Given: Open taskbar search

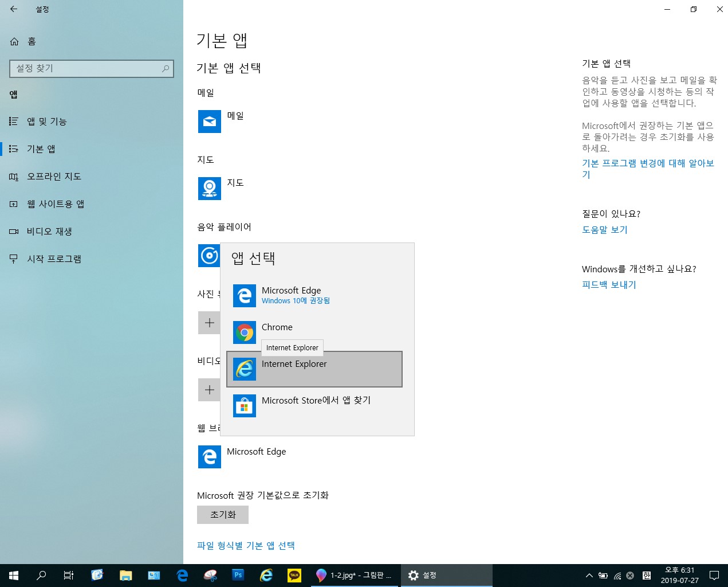Looking at the screenshot, I should (x=41, y=576).
